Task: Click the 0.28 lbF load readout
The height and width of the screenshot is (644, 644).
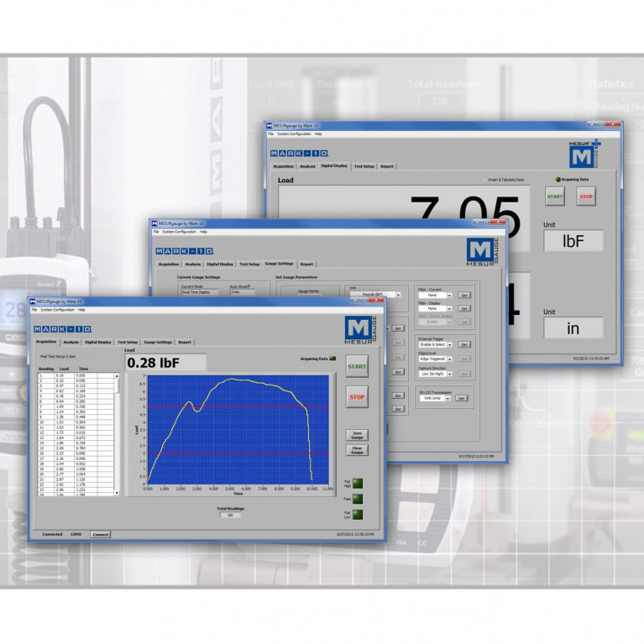Action: pos(165,363)
